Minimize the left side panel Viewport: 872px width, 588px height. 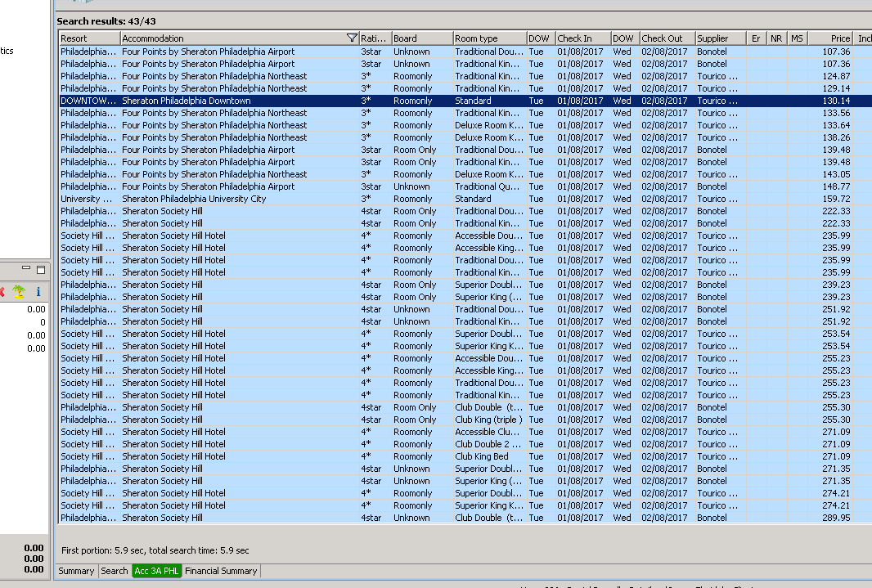(x=26, y=268)
